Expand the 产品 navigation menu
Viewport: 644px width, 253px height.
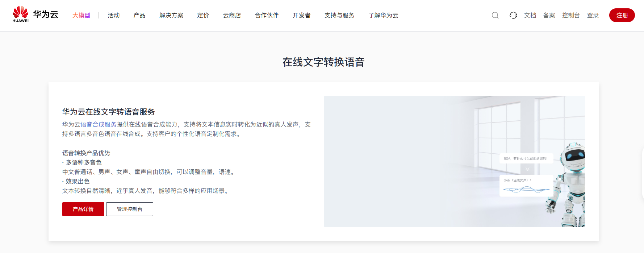139,15
